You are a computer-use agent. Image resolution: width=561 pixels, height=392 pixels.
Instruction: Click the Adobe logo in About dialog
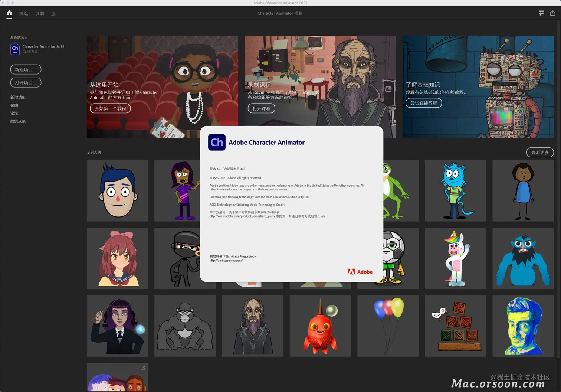360,272
